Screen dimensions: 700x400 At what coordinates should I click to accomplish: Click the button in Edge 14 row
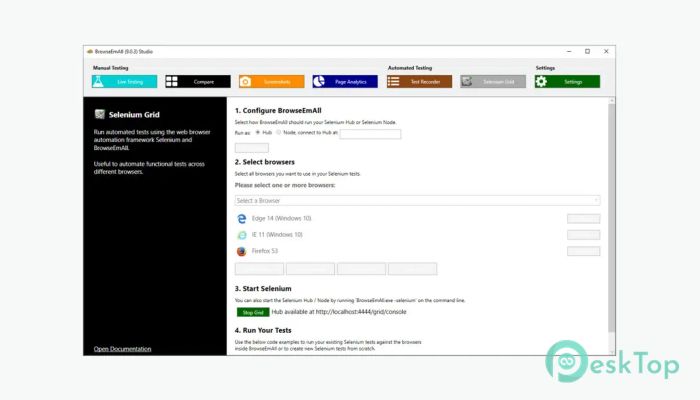click(583, 218)
